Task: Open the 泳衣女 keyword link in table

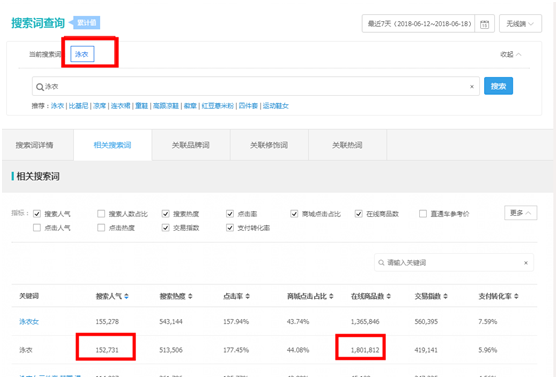Action: pyautogui.click(x=29, y=322)
